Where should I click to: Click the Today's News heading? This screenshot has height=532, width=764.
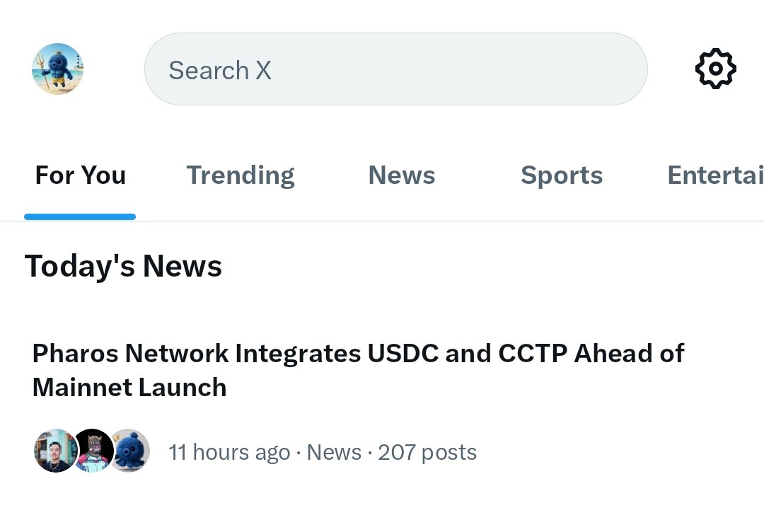point(123,267)
